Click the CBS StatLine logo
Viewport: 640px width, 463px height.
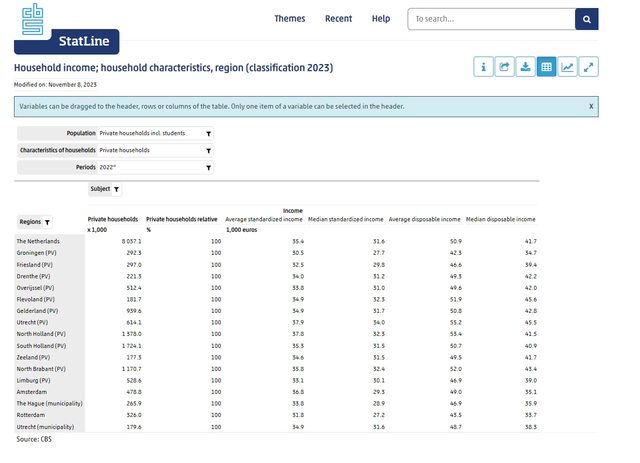[66, 28]
